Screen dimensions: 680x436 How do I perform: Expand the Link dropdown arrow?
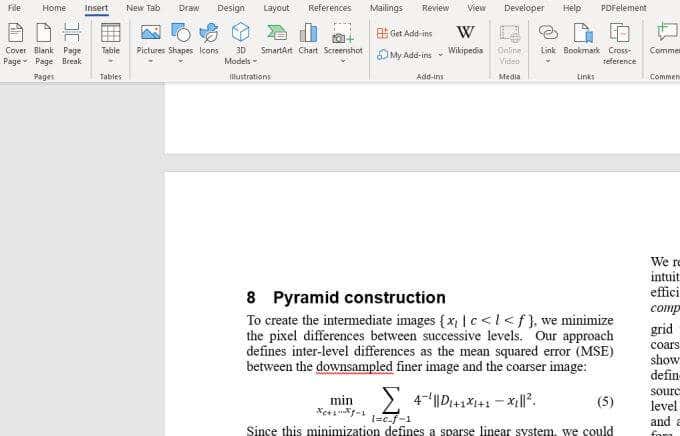tap(548, 61)
